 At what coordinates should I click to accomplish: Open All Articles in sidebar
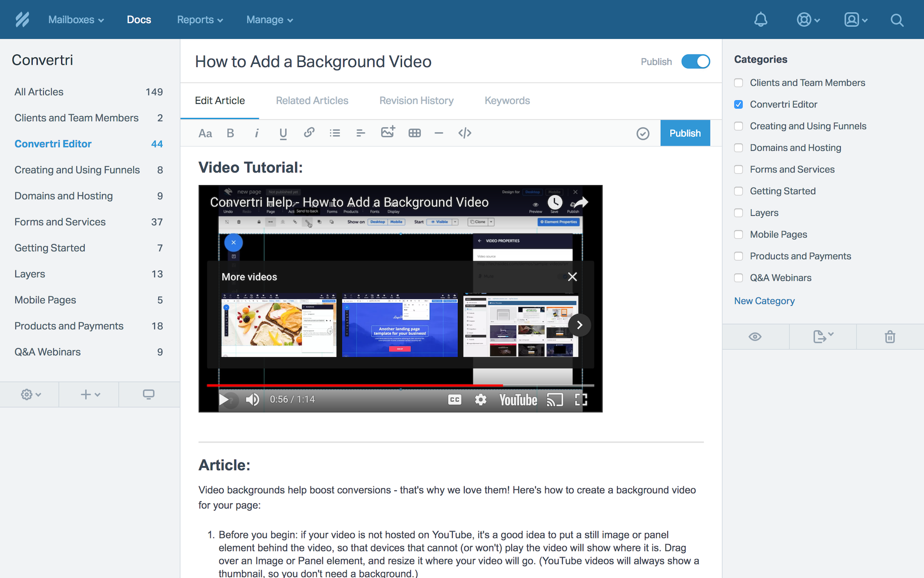pos(89,92)
